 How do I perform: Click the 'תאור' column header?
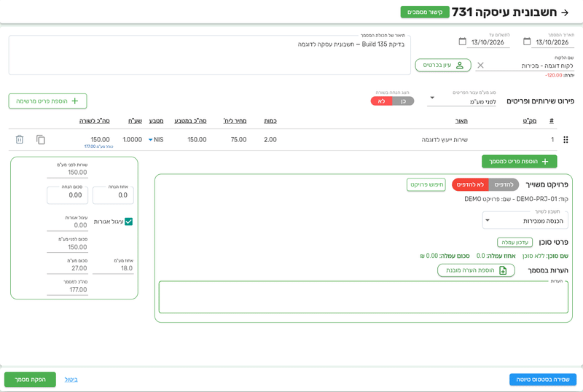tap(461, 121)
